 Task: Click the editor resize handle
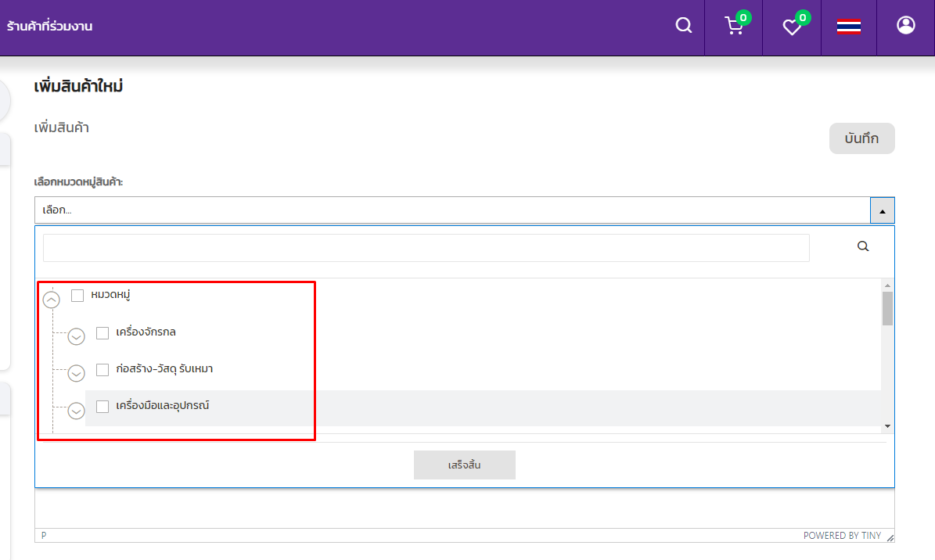point(890,537)
